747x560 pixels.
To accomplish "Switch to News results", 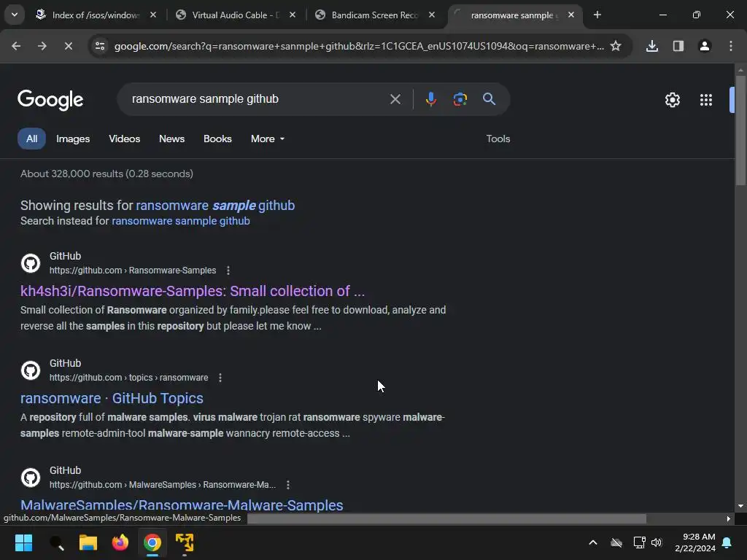I will [x=171, y=139].
